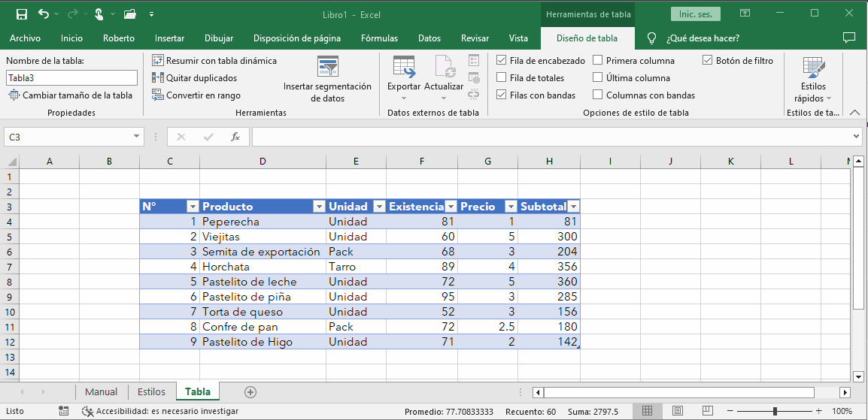Click the cancel X icon in formula bar

pyautogui.click(x=181, y=137)
